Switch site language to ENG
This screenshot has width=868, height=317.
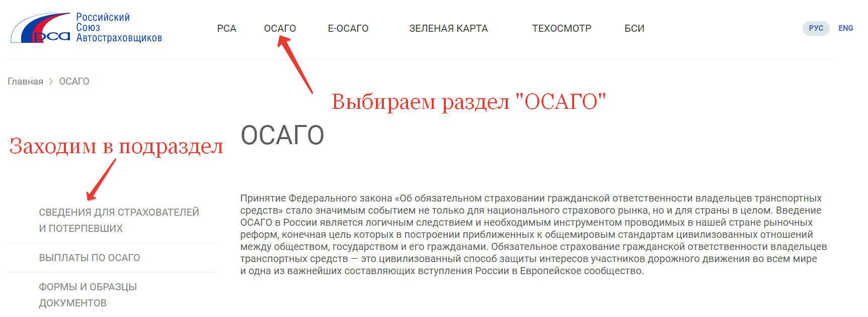tap(845, 28)
